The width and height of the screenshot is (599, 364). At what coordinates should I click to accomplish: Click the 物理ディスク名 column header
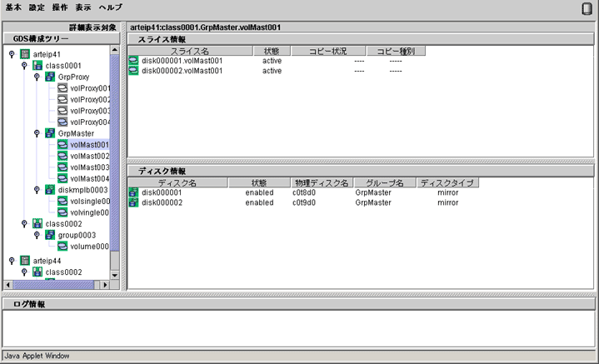(x=322, y=182)
